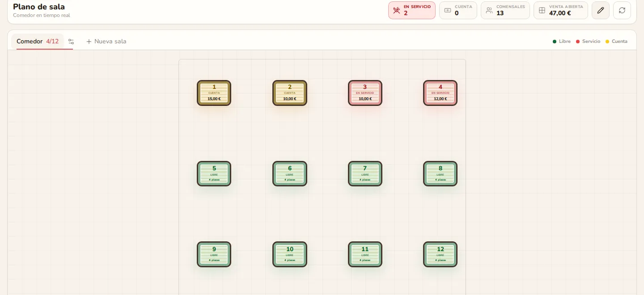
Task: Choose free table 5
Action: [214, 174]
